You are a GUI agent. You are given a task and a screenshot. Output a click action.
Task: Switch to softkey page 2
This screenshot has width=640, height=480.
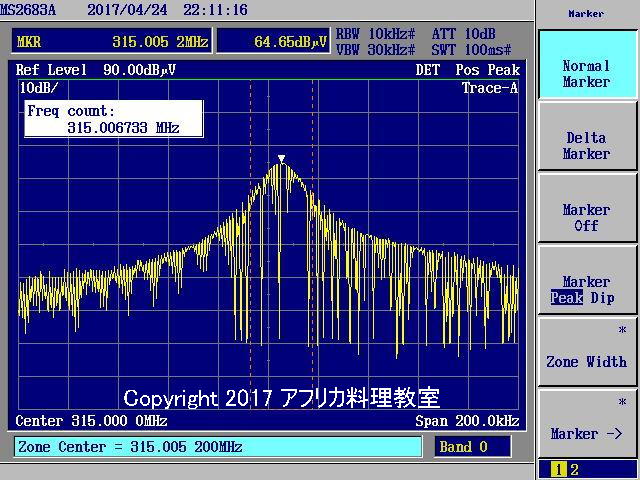[x=574, y=470]
